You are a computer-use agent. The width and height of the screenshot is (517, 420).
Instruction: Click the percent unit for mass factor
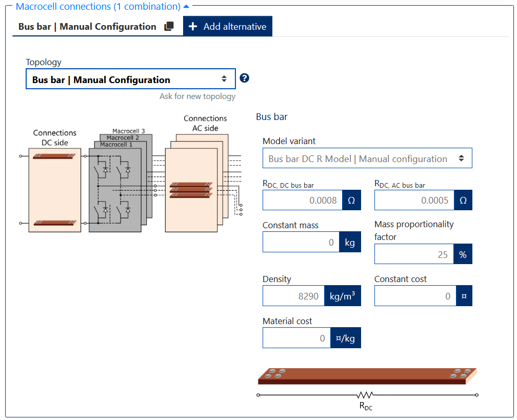463,254
